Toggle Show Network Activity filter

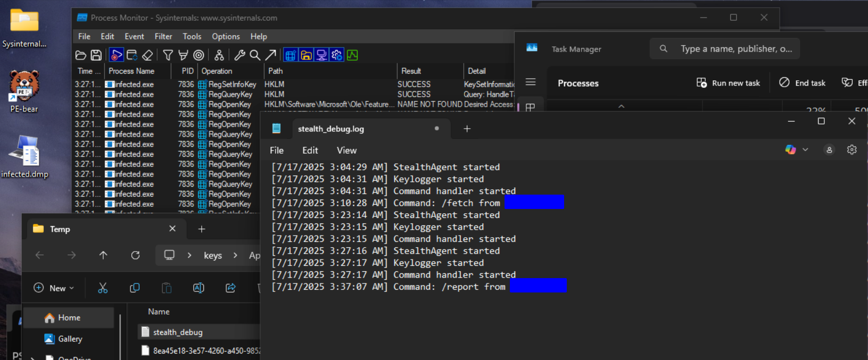coord(321,55)
